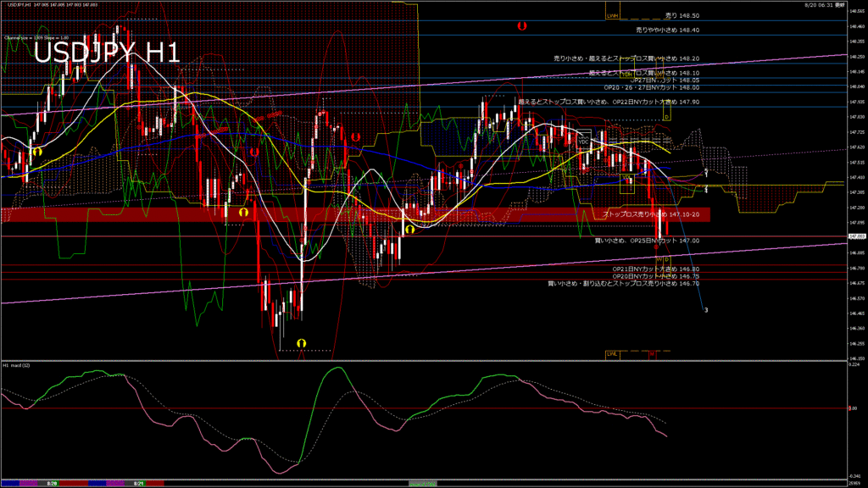868x488 pixels.
Task: Click the LWH box at the chart top
Action: 614,15
